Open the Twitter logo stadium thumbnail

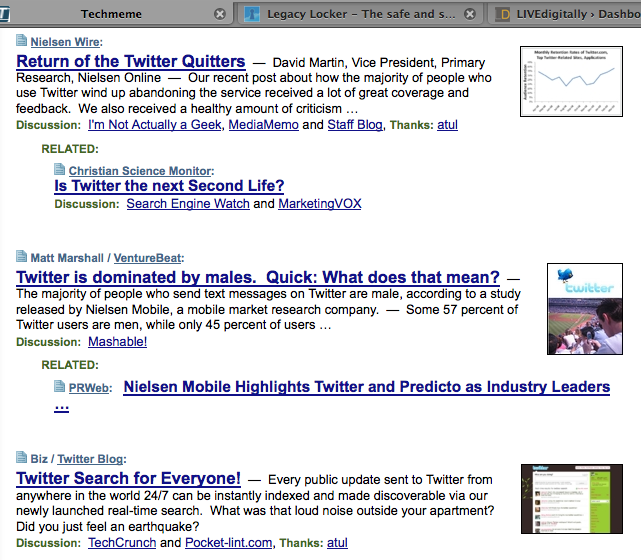coord(585,308)
